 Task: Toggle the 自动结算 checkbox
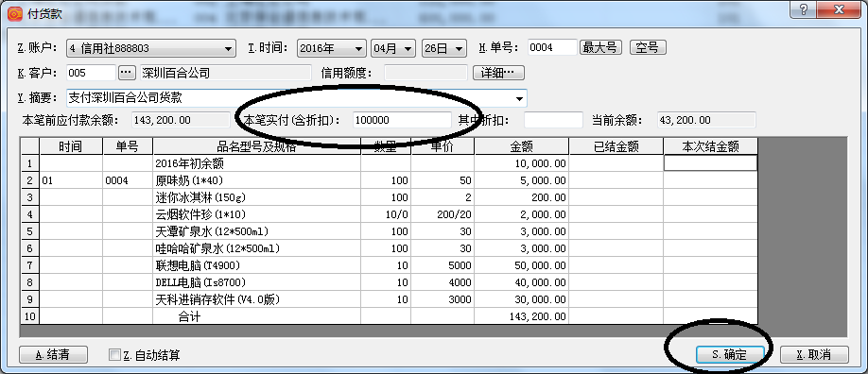(x=114, y=355)
